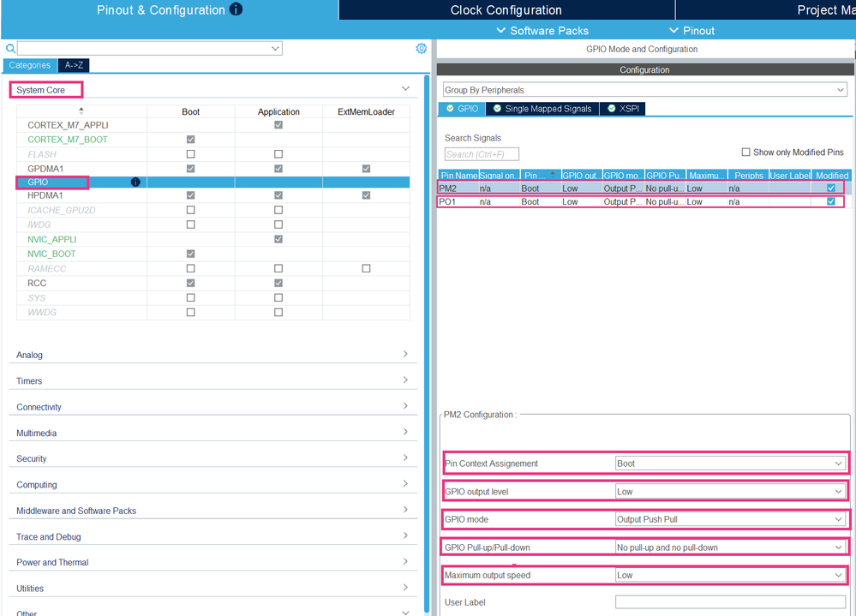
Task: Click the search magnifier icon
Action: tap(10, 49)
